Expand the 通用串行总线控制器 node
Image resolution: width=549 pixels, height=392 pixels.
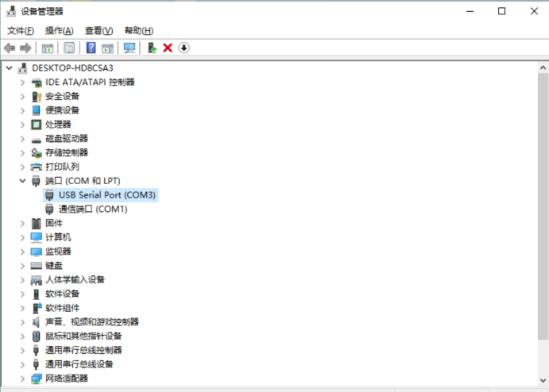tap(23, 351)
